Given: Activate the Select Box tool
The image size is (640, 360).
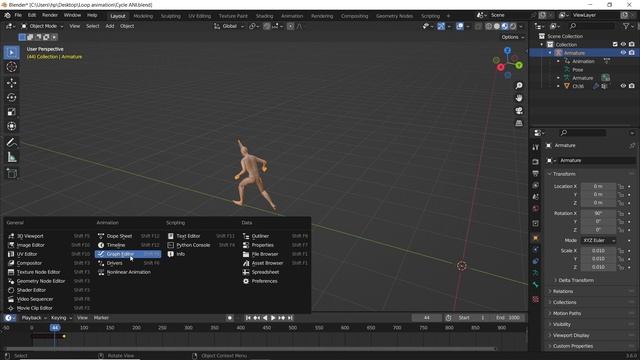Looking at the screenshot, I should [x=11, y=53].
